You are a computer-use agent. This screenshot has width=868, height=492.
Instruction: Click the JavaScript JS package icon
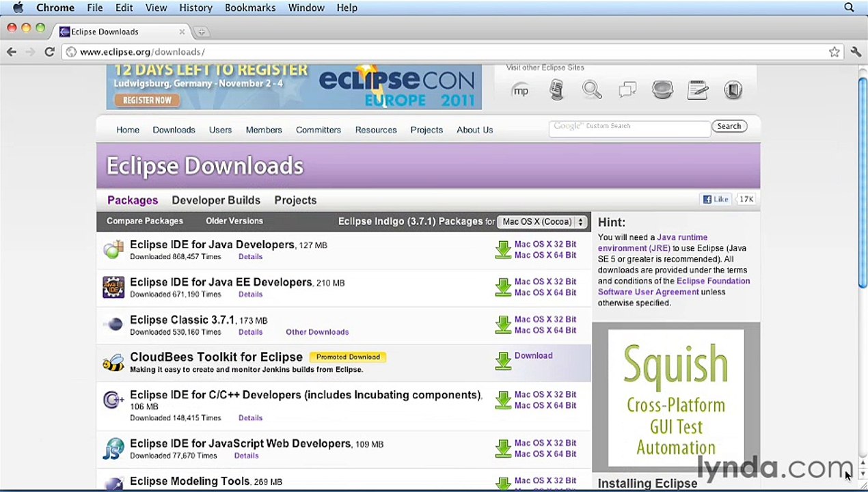(113, 448)
